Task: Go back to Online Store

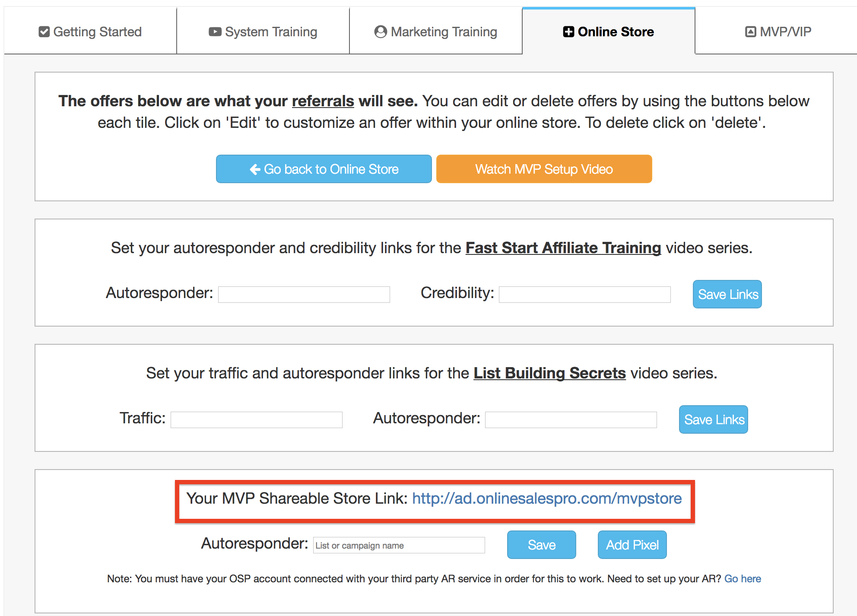Action: (324, 169)
